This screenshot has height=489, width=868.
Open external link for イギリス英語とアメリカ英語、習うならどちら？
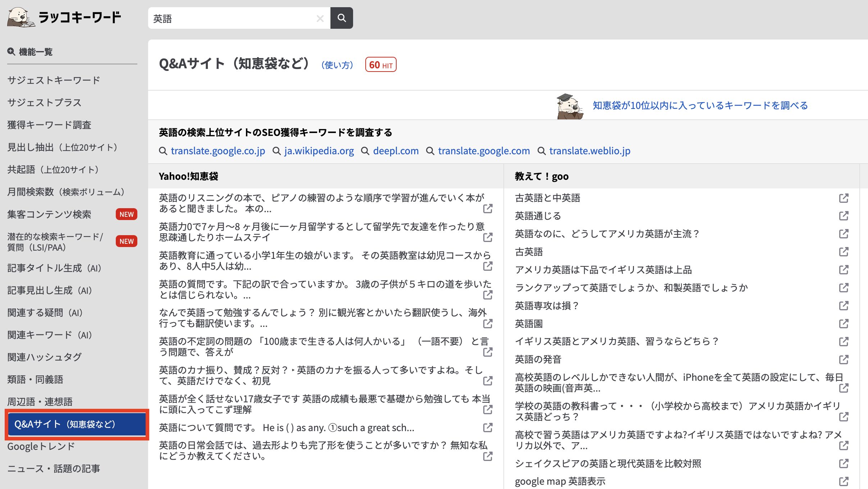coord(844,342)
